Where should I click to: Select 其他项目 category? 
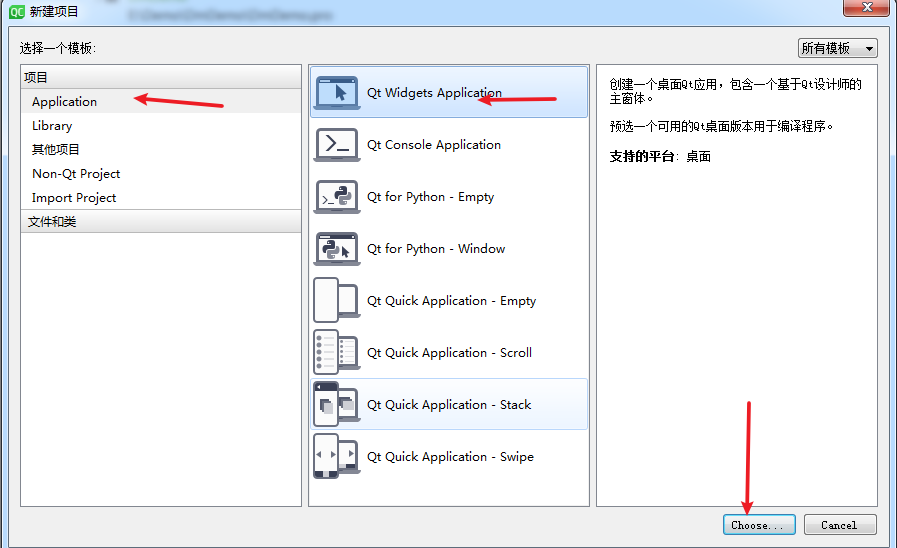click(161, 149)
